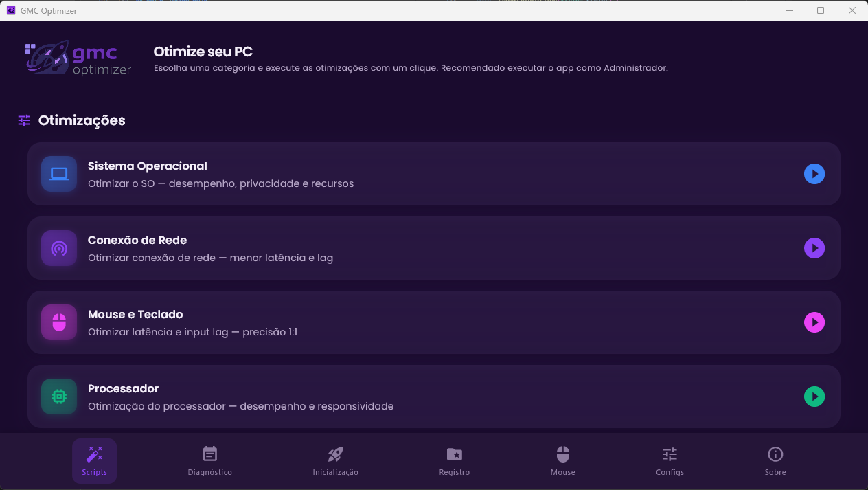This screenshot has height=490, width=868.
Task: Run the Sistema Operacional optimization play button
Action: pos(814,174)
